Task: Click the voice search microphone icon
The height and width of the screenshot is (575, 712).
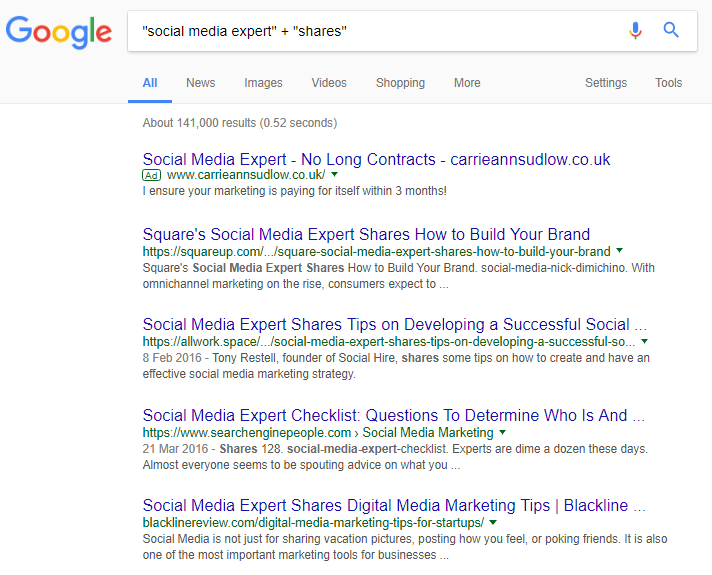Action: coord(635,31)
